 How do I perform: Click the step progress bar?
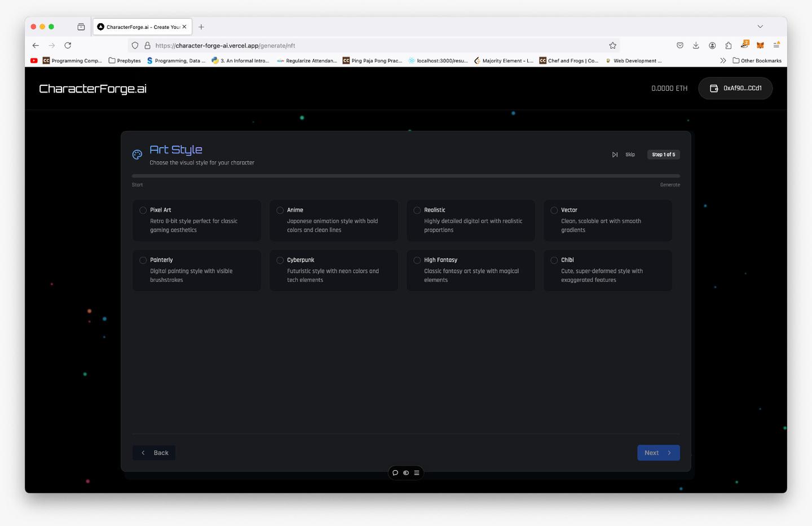(x=406, y=176)
